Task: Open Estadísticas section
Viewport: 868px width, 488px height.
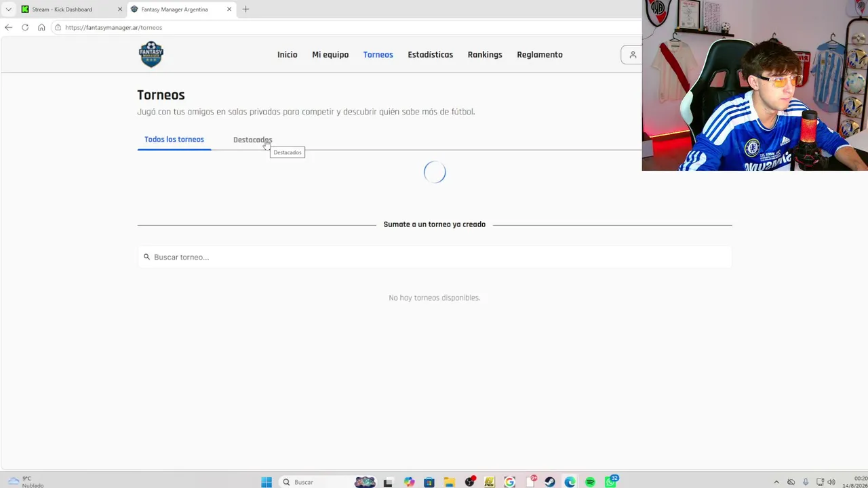Action: click(x=430, y=55)
